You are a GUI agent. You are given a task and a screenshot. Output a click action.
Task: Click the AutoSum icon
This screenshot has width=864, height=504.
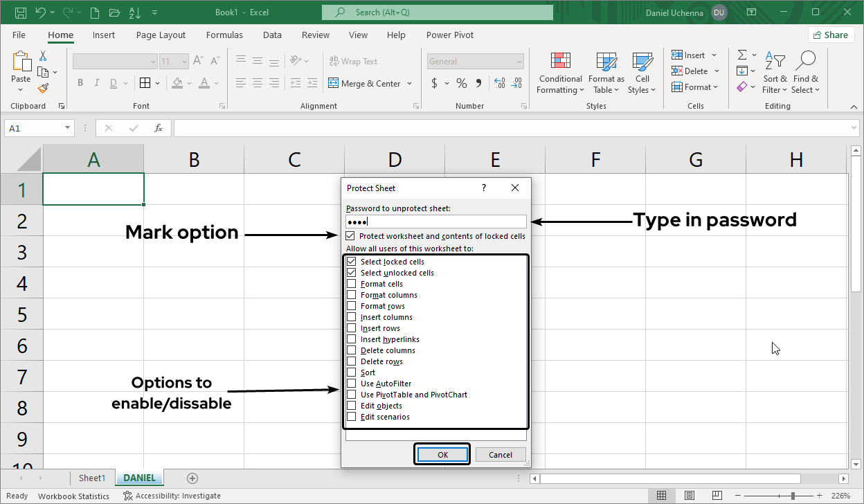coord(743,55)
